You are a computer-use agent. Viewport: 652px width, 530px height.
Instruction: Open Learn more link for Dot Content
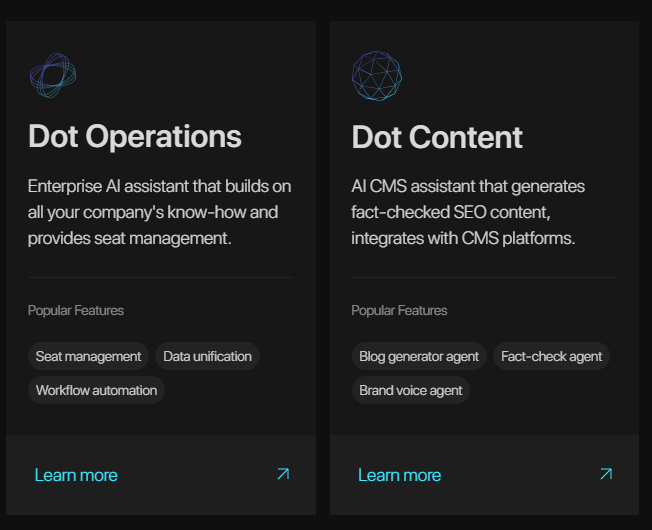[x=399, y=475]
